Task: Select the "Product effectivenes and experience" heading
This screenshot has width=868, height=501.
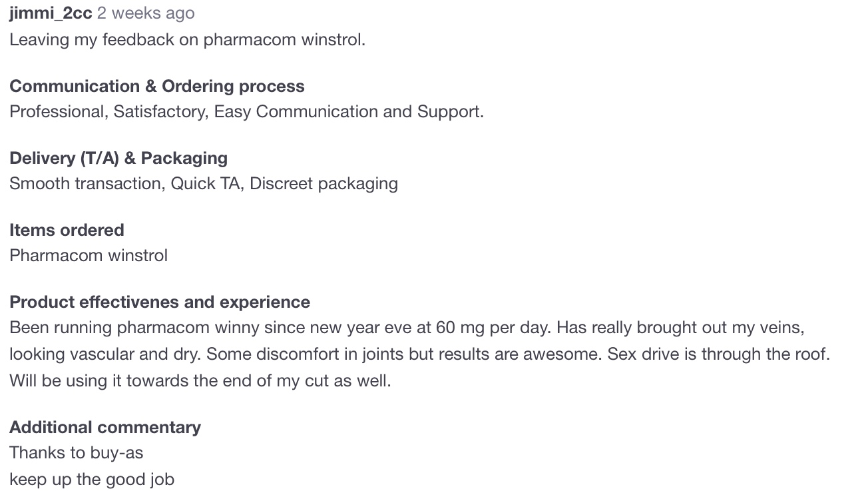Action: tap(160, 302)
